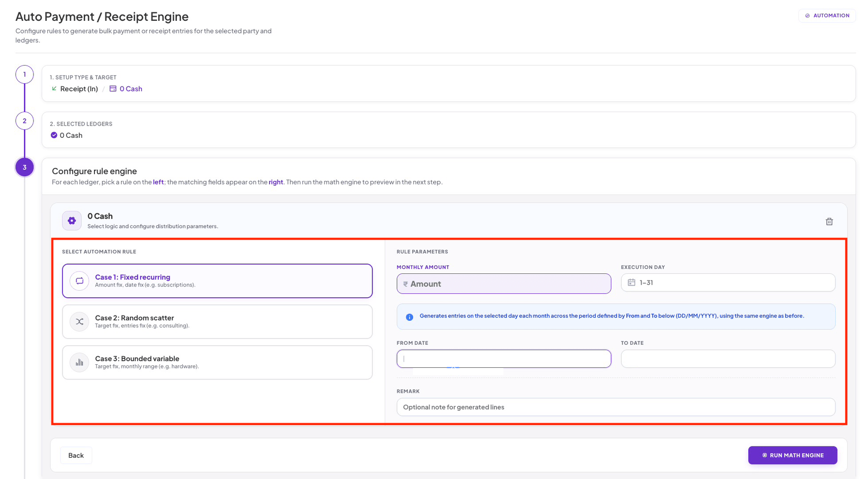
Task: Click the Remark optional note field
Action: (x=616, y=407)
